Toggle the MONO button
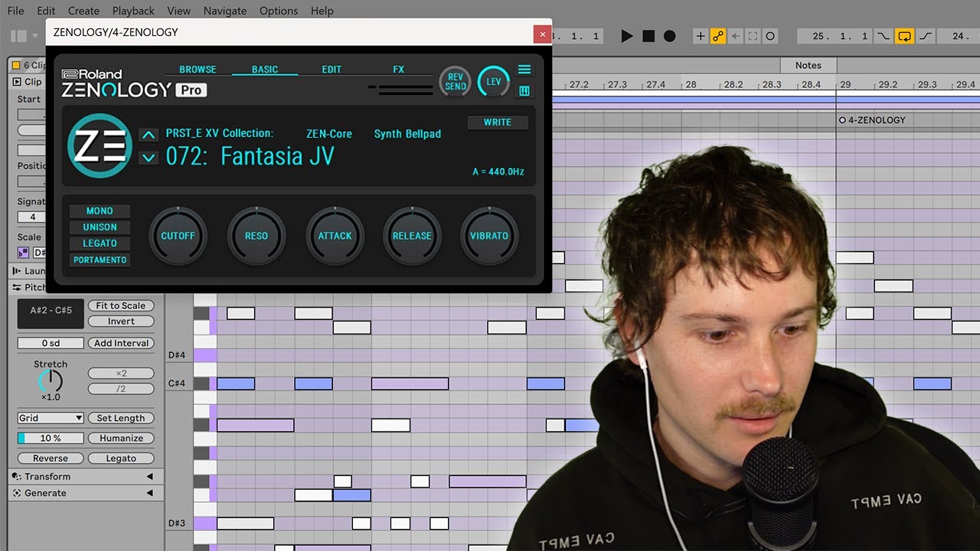980x551 pixels. click(100, 211)
